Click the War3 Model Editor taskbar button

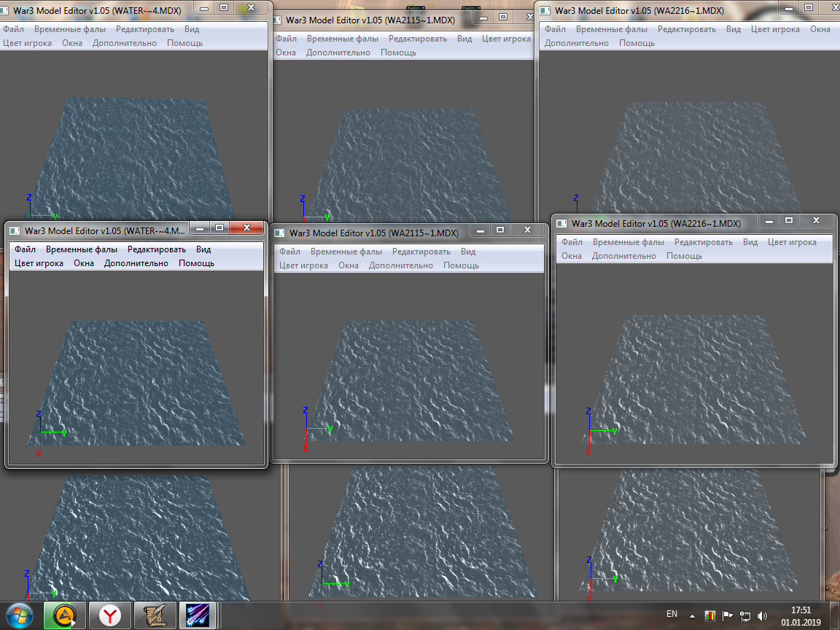tap(198, 615)
